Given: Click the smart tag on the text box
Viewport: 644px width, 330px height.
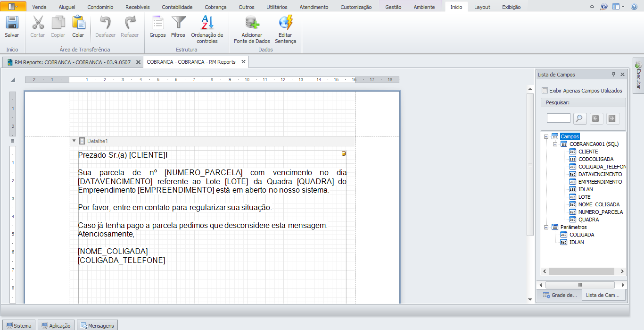Looking at the screenshot, I should click(344, 153).
